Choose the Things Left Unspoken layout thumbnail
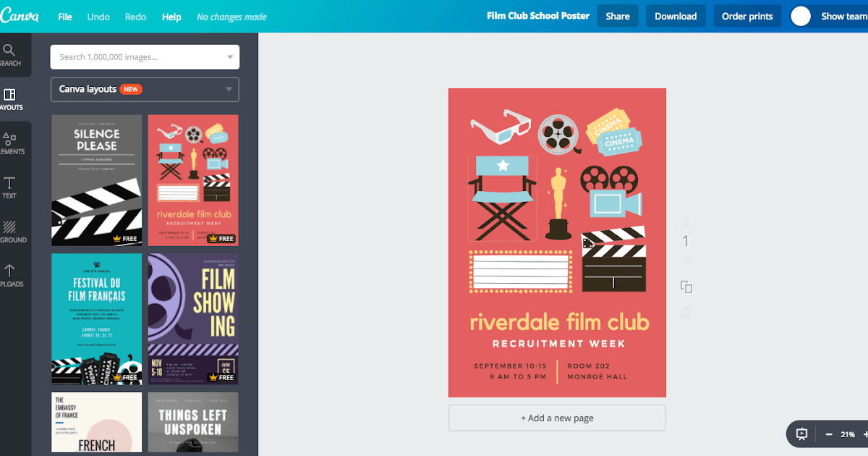The width and height of the screenshot is (868, 456). pos(193,423)
